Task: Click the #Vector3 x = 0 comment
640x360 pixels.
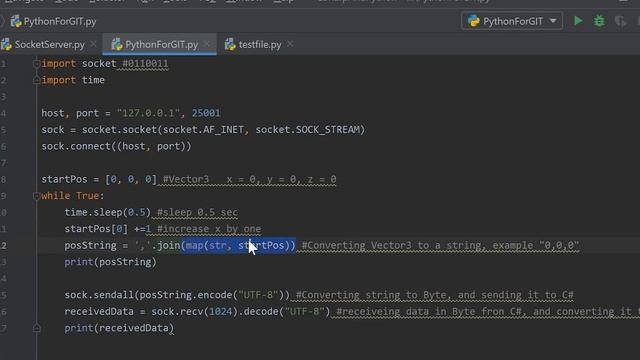Action: pos(249,179)
